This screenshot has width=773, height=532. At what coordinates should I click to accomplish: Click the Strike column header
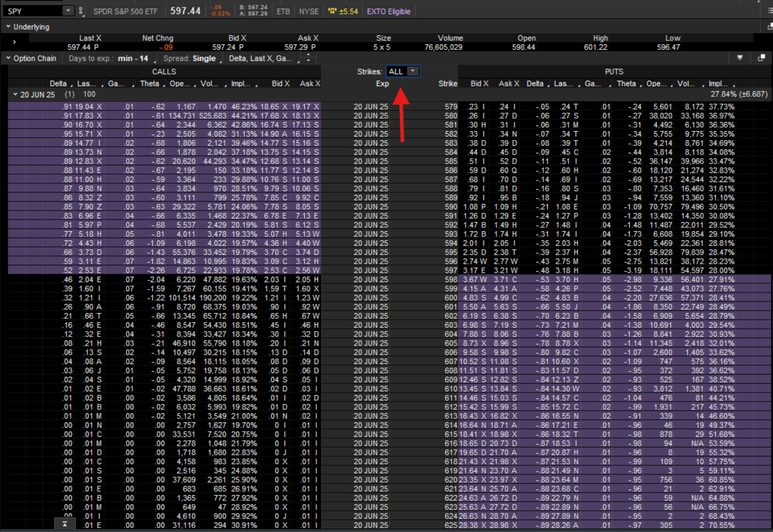pos(448,83)
